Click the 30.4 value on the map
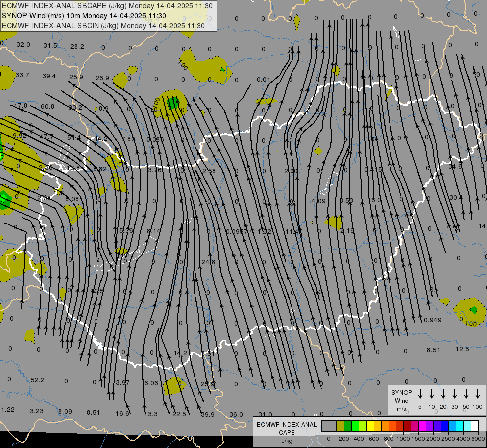487x448 pixels. tap(456, 198)
